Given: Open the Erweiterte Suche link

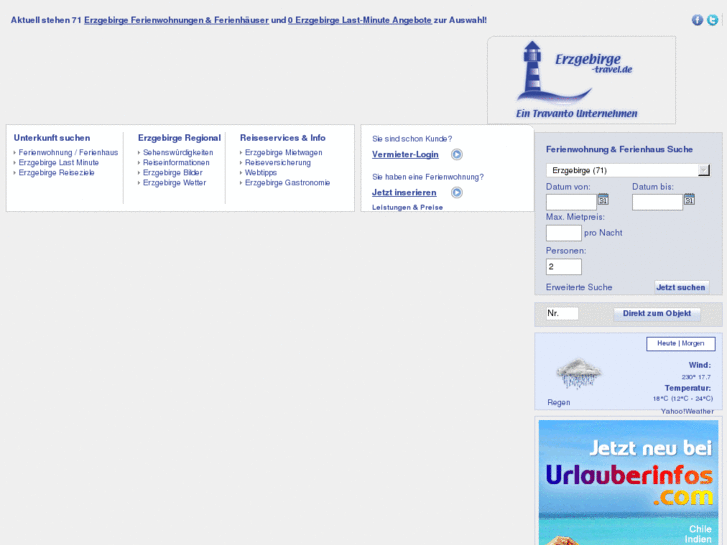Looking at the screenshot, I should point(579,287).
